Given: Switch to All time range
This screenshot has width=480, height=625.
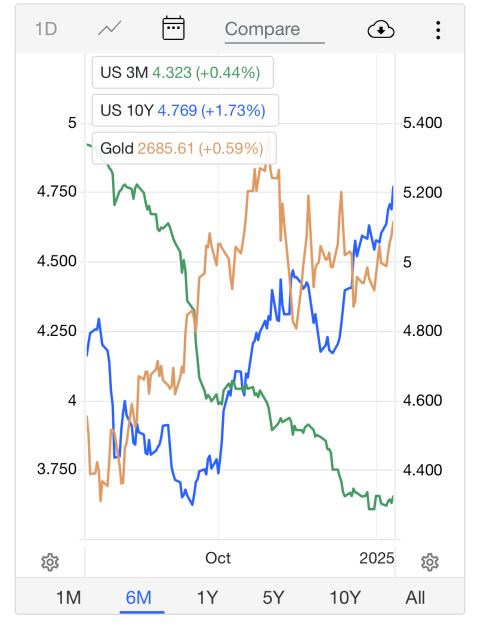Looking at the screenshot, I should click(415, 597).
